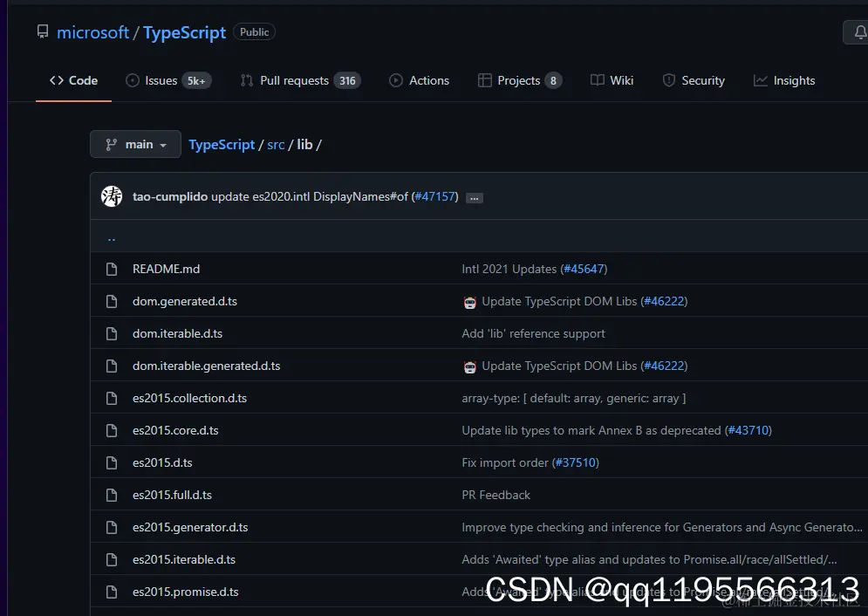Image resolution: width=868 pixels, height=616 pixels.
Task: Open the Issues tab
Action: point(168,81)
